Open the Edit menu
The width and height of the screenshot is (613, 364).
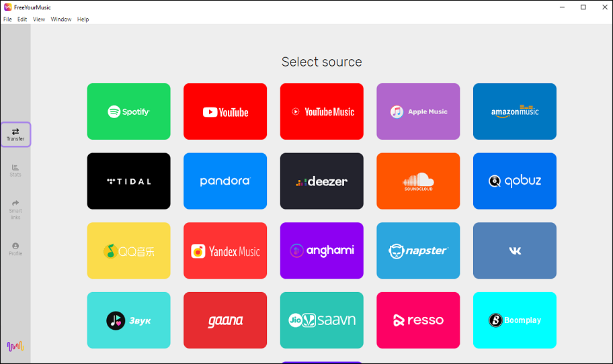coord(22,19)
